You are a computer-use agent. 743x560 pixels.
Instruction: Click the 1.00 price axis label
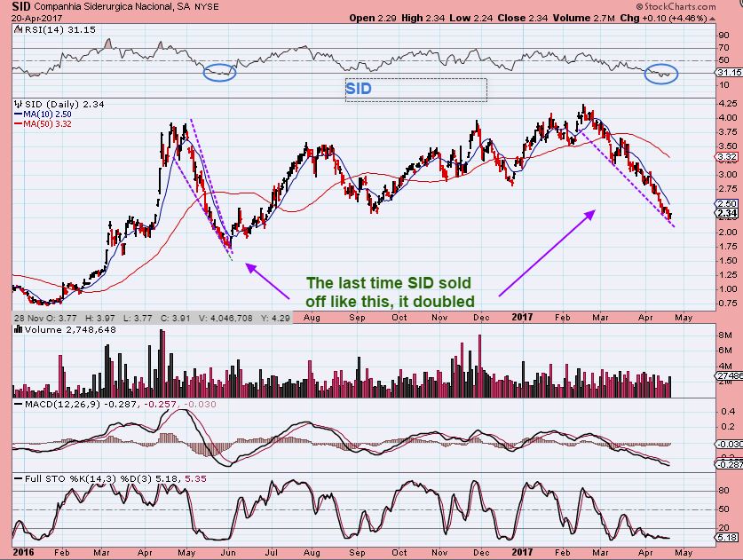tap(727, 289)
